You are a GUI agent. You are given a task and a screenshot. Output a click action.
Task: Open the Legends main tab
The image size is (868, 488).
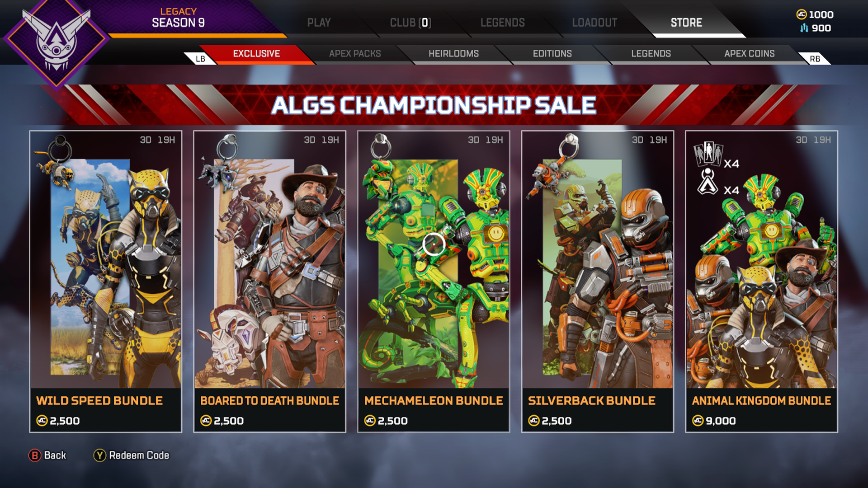(x=502, y=23)
